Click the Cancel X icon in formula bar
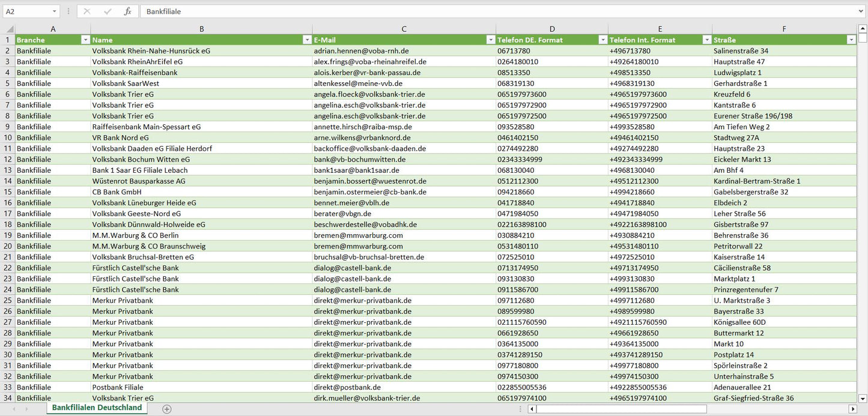868x416 pixels. pos(87,11)
